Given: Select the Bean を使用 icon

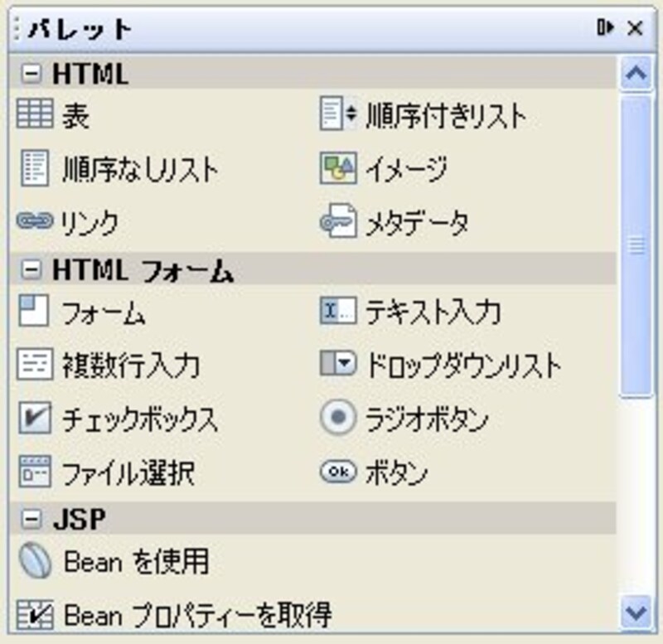Looking at the screenshot, I should point(35,563).
